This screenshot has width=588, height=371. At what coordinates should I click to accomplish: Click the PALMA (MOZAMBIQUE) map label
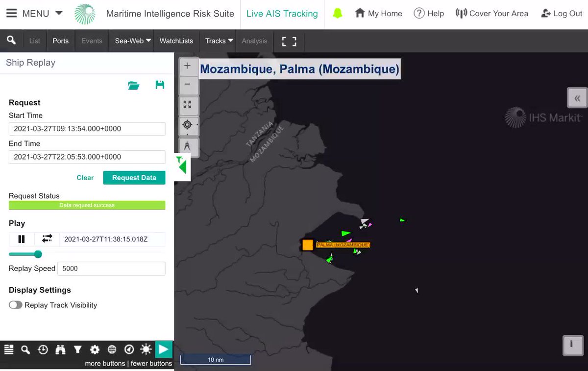click(343, 245)
